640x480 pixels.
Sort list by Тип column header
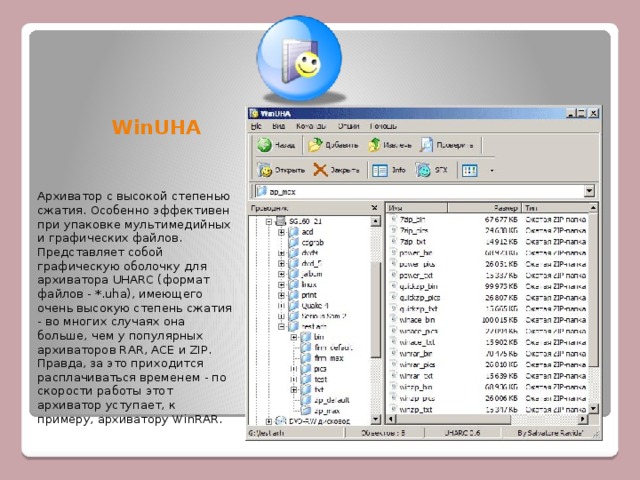tap(556, 208)
